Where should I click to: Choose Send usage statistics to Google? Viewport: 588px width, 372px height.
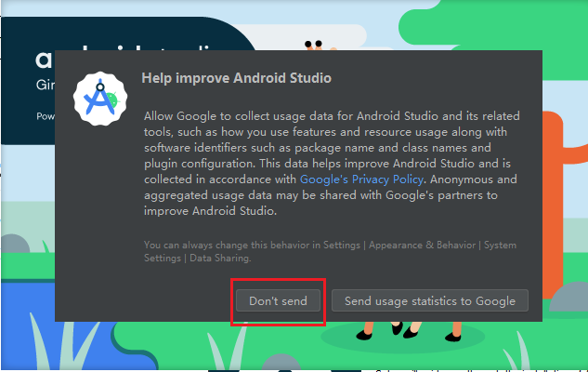click(430, 300)
